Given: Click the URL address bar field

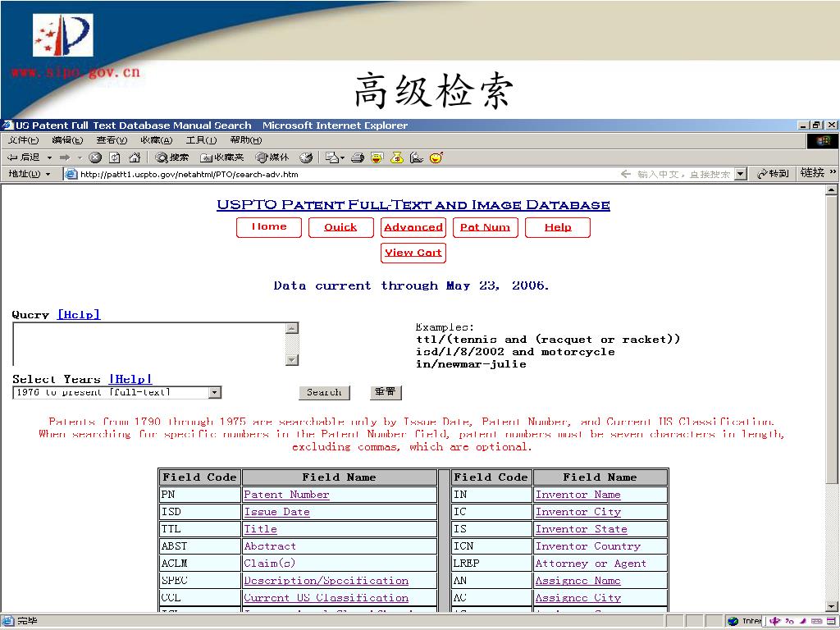Looking at the screenshot, I should pyautogui.click(x=343, y=174).
